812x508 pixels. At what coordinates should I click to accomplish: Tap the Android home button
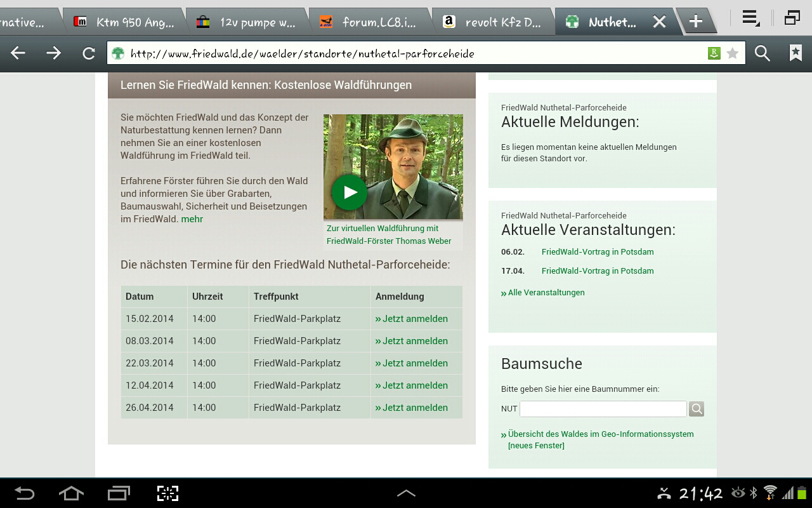coord(71,493)
